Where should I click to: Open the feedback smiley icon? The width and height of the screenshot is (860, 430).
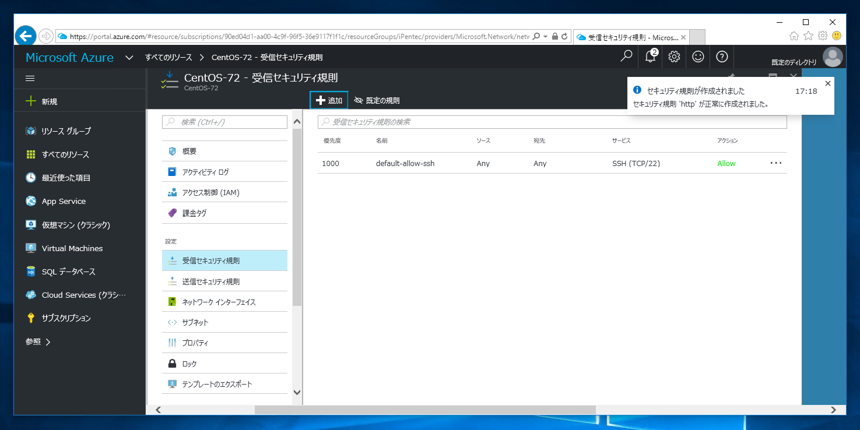(698, 56)
